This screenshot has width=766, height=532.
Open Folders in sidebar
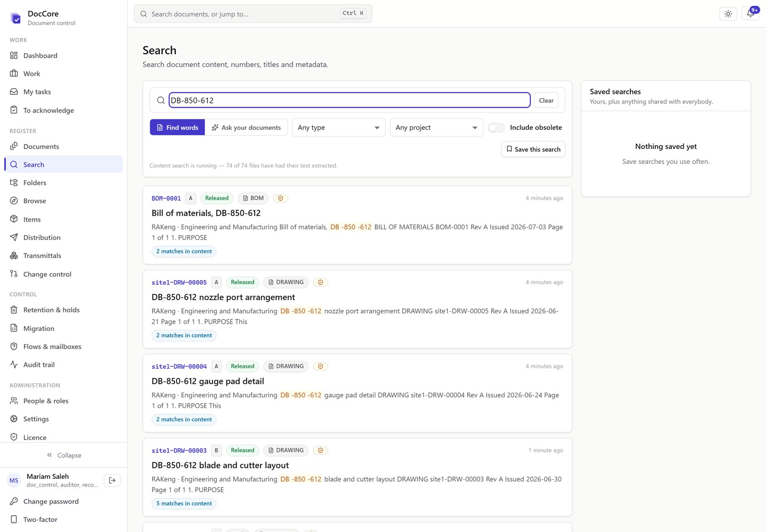tap(63, 183)
